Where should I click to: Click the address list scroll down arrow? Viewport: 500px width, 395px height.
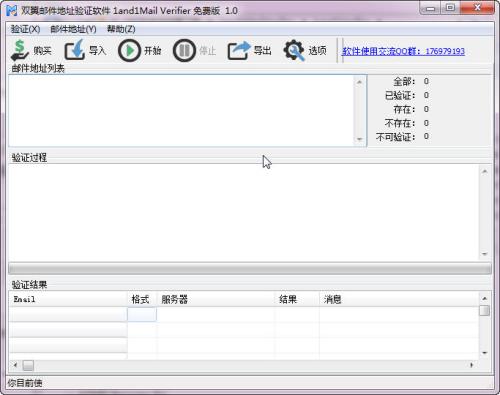(359, 139)
